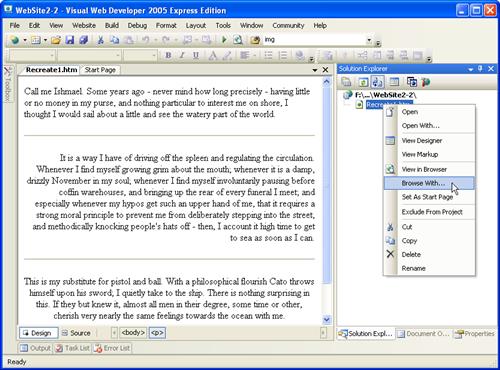
Task: Choose 'Exclude From Project' in context menu
Action: (x=429, y=212)
